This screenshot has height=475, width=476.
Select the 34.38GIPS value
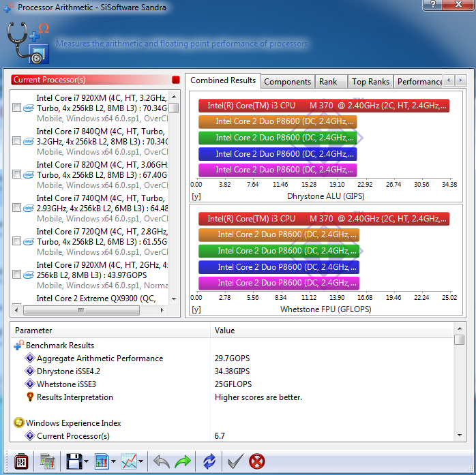233,371
